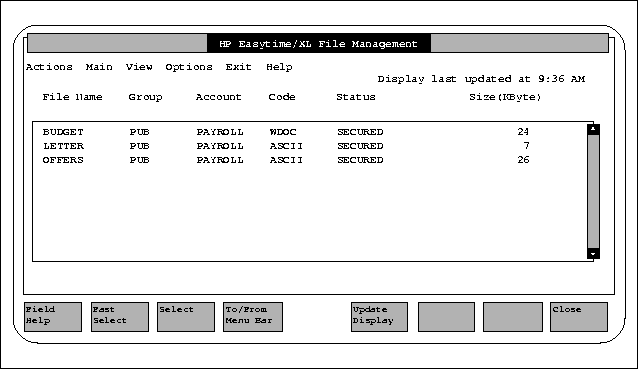This screenshot has width=638, height=369.
Task: Click the SECURED status of OFFERS
Action: [x=360, y=160]
